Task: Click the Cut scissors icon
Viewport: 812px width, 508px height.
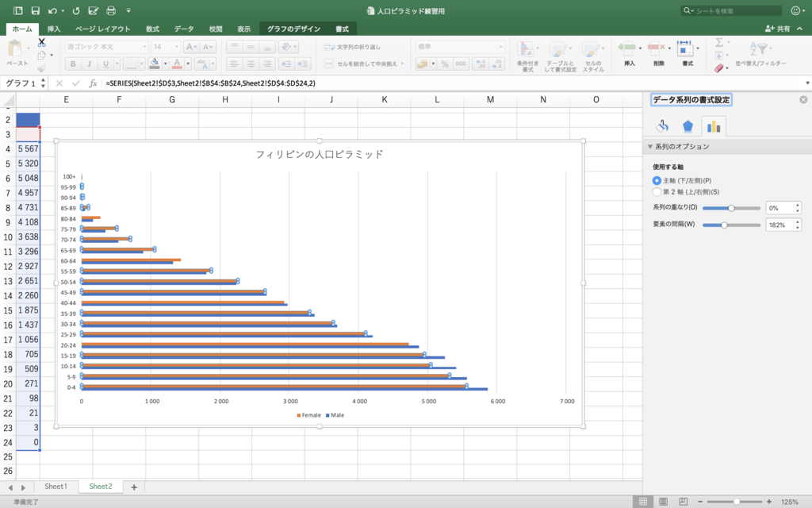Action: point(41,42)
